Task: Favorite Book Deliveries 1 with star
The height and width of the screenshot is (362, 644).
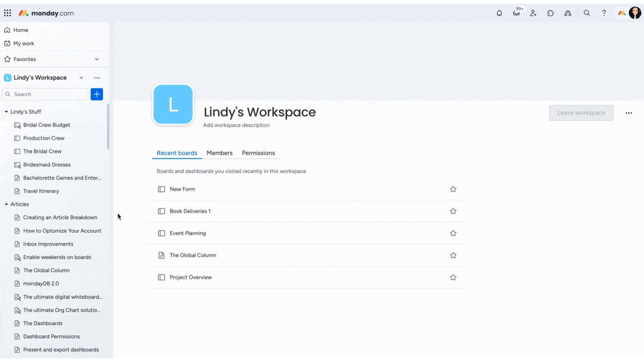Action: (x=453, y=211)
